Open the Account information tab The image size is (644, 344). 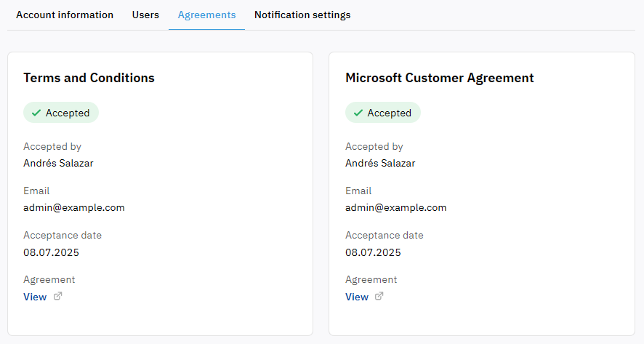click(65, 15)
